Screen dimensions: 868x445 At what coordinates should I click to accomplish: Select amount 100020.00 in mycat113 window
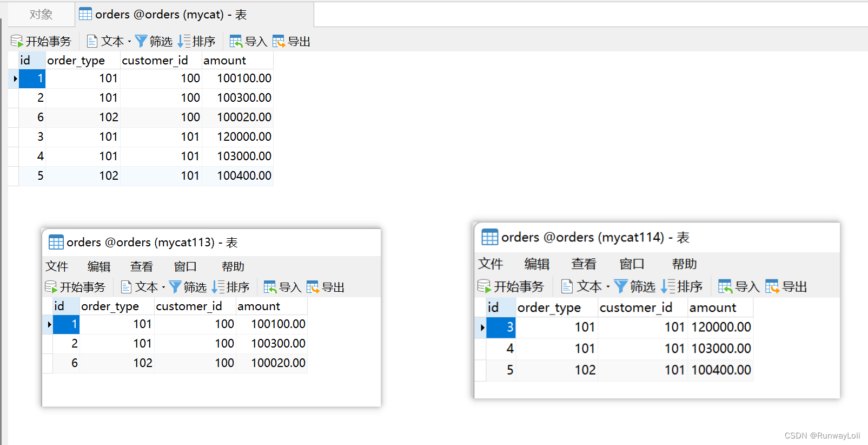pos(272,363)
